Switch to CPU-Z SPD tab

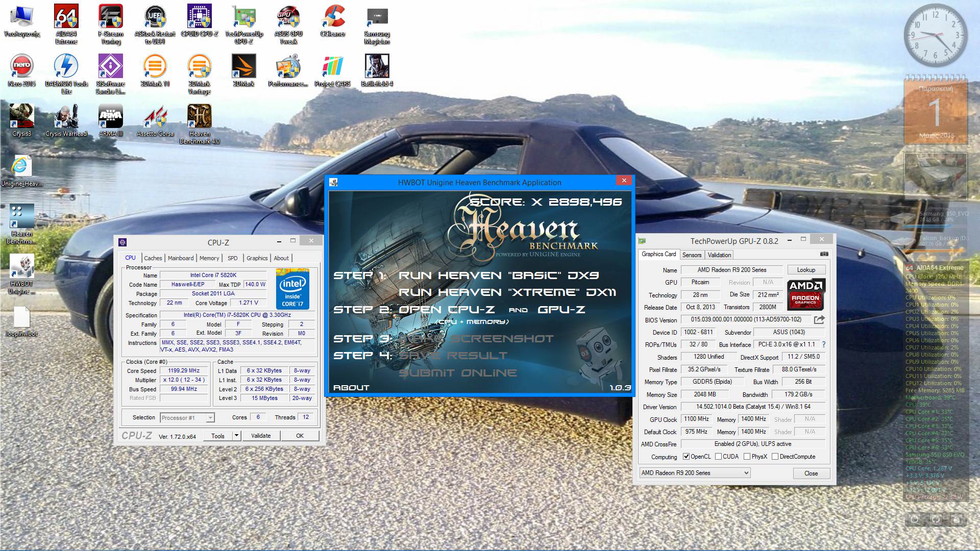point(233,258)
